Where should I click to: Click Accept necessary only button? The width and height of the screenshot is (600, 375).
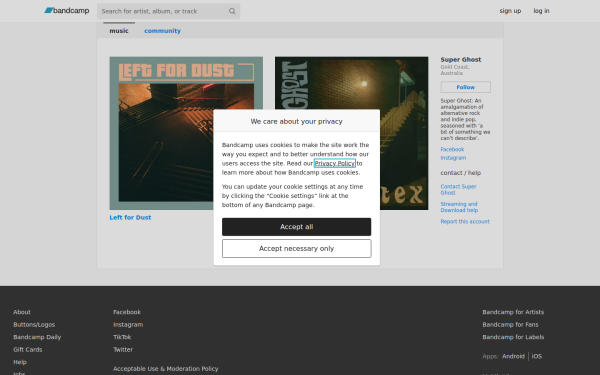point(297,249)
